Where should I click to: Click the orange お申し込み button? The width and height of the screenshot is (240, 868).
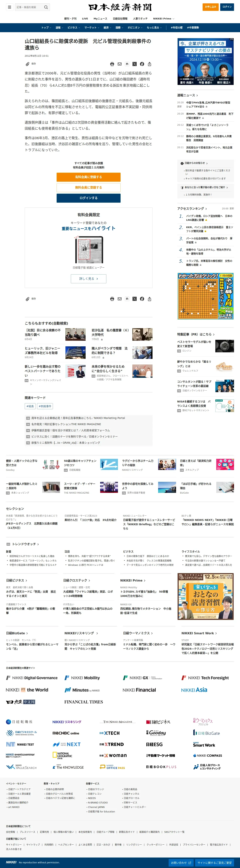coord(211,7)
